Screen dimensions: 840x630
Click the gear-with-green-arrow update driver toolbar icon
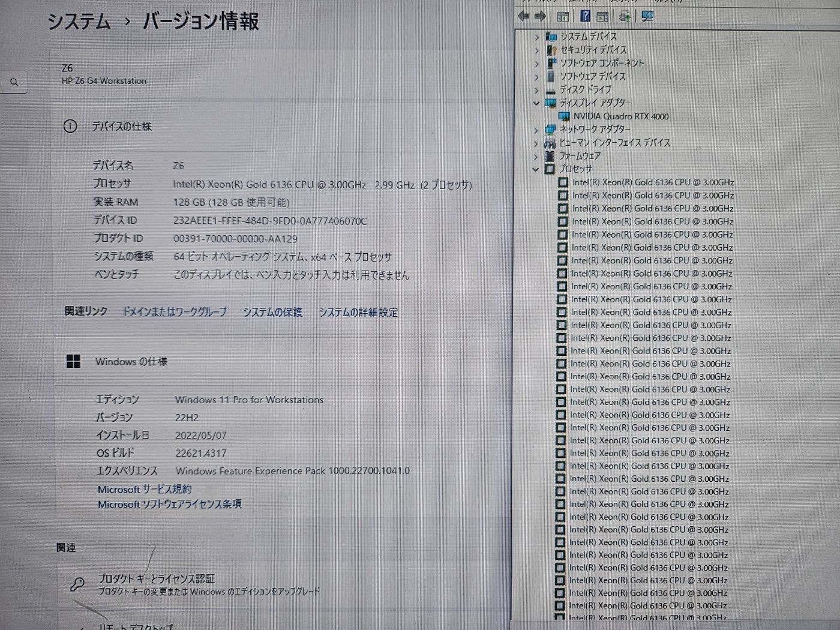(x=625, y=17)
